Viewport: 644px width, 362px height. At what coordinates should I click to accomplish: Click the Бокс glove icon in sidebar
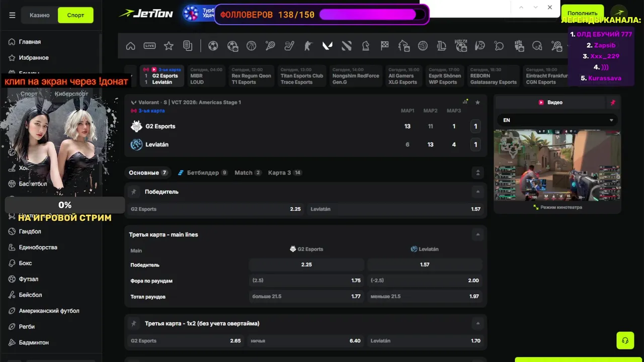tap(12, 263)
